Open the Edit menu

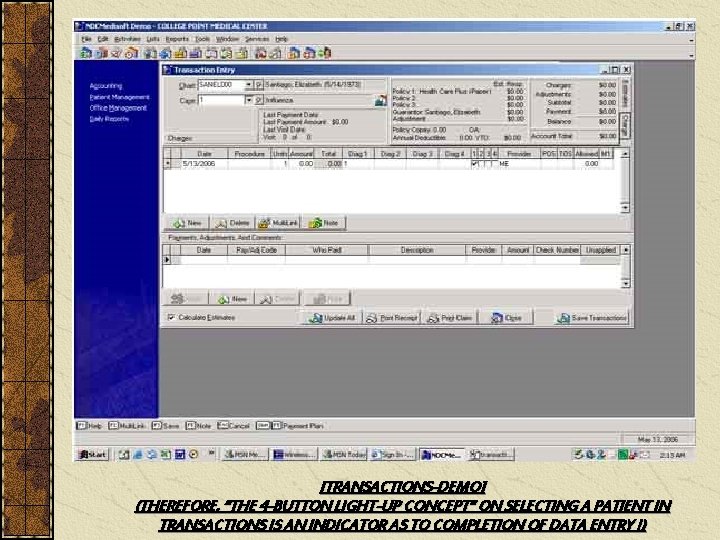point(103,39)
